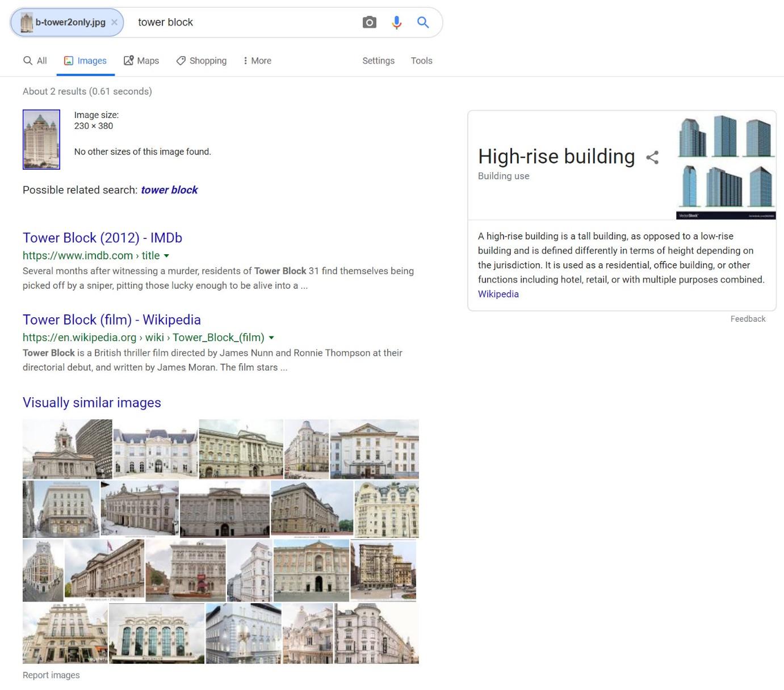784x690 pixels.
Task: Open the last image in the third row
Action: coord(383,571)
